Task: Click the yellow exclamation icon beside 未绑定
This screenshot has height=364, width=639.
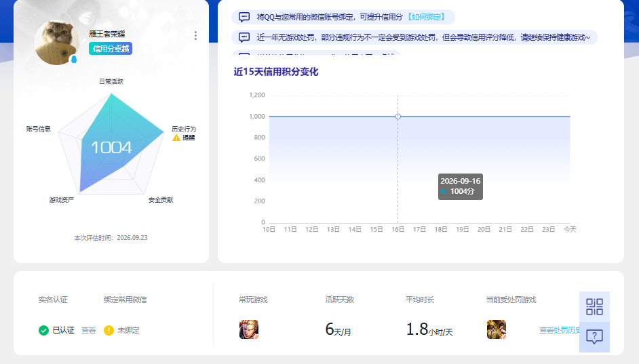Action: (x=109, y=330)
